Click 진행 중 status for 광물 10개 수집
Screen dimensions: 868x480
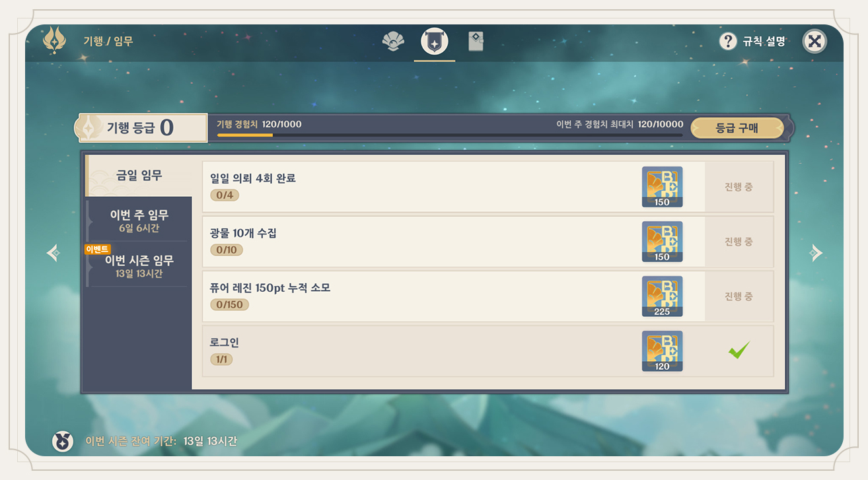739,242
